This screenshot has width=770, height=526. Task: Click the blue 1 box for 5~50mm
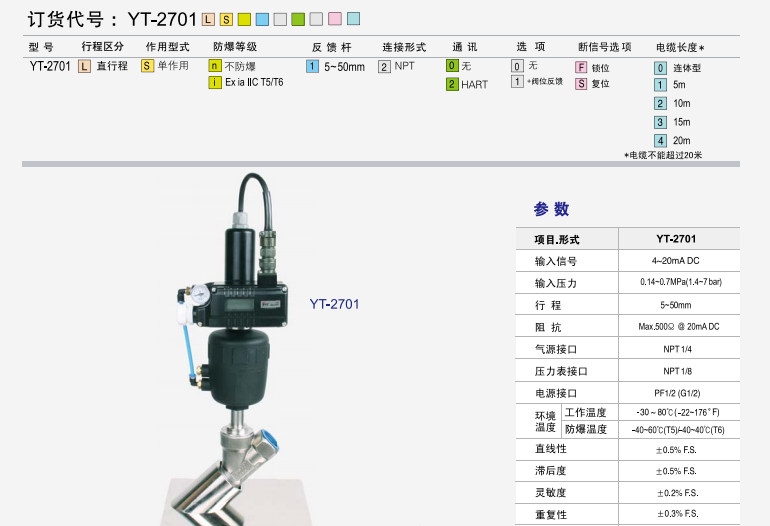coord(313,66)
